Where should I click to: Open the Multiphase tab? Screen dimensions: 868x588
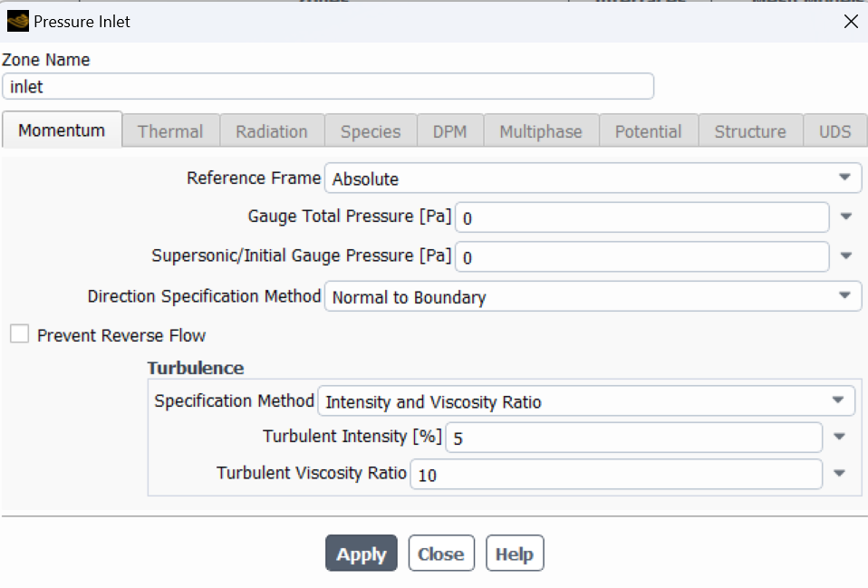point(541,131)
